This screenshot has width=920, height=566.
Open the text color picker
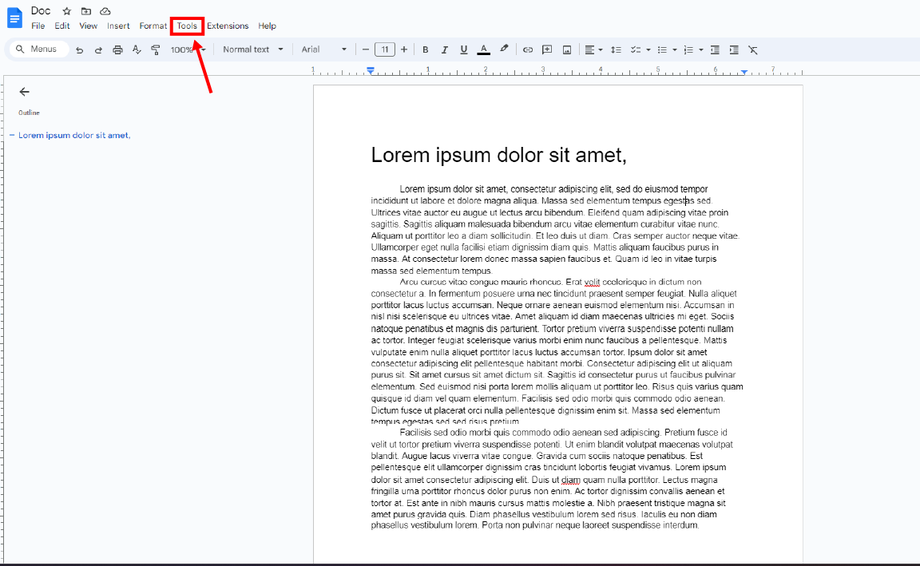[x=484, y=50]
